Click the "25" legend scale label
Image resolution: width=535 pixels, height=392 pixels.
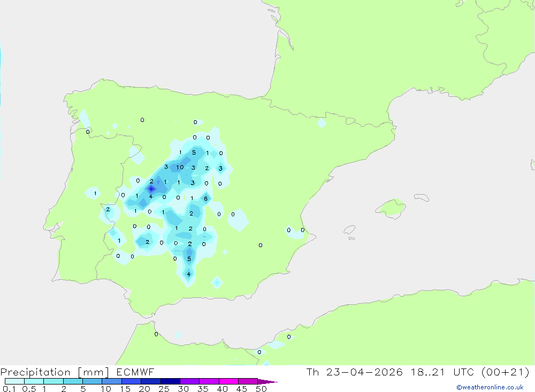click(x=164, y=389)
